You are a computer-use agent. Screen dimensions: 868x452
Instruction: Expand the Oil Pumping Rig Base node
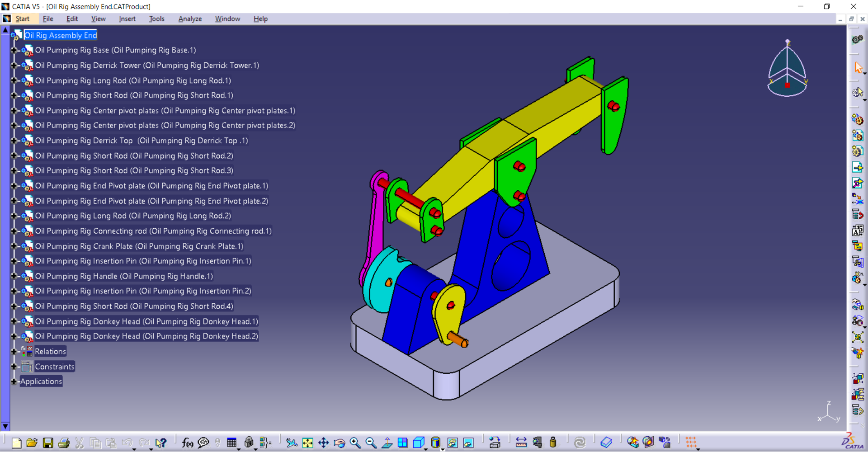click(x=14, y=50)
